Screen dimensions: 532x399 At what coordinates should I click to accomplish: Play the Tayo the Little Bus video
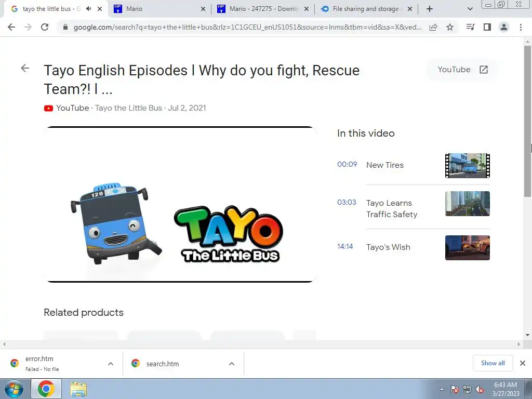(180, 204)
